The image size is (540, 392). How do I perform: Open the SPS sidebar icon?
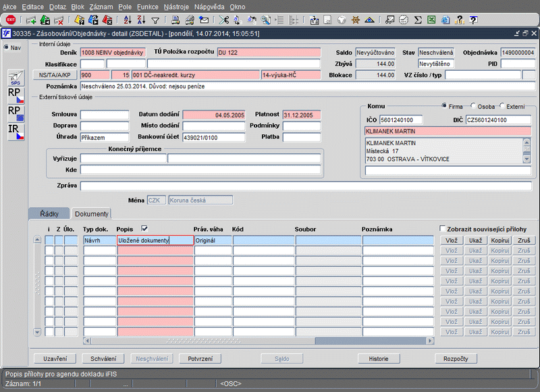16,78
